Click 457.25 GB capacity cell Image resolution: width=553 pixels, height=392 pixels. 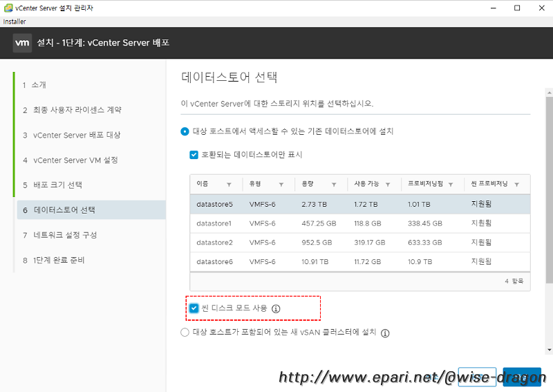(319, 223)
